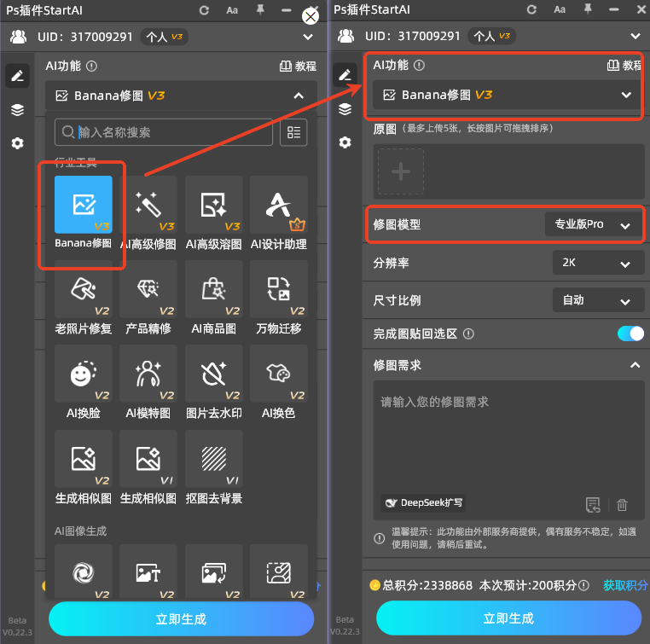The height and width of the screenshot is (644, 650).
Task: Open 教程 link in left panel
Action: [298, 66]
